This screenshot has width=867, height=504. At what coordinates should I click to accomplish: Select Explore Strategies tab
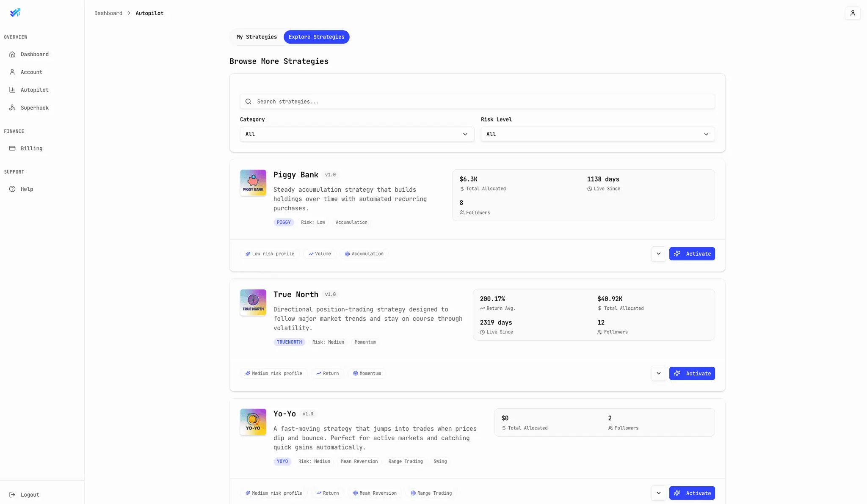pos(316,37)
